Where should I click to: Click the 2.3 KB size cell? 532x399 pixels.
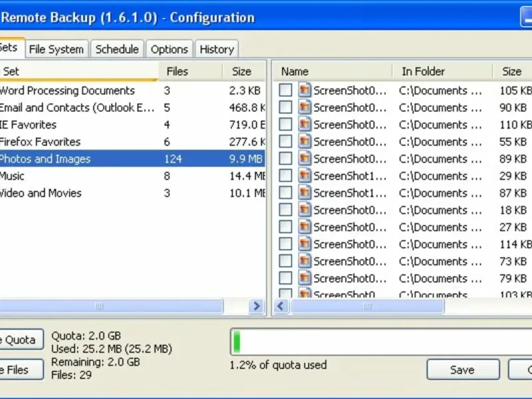[245, 90]
